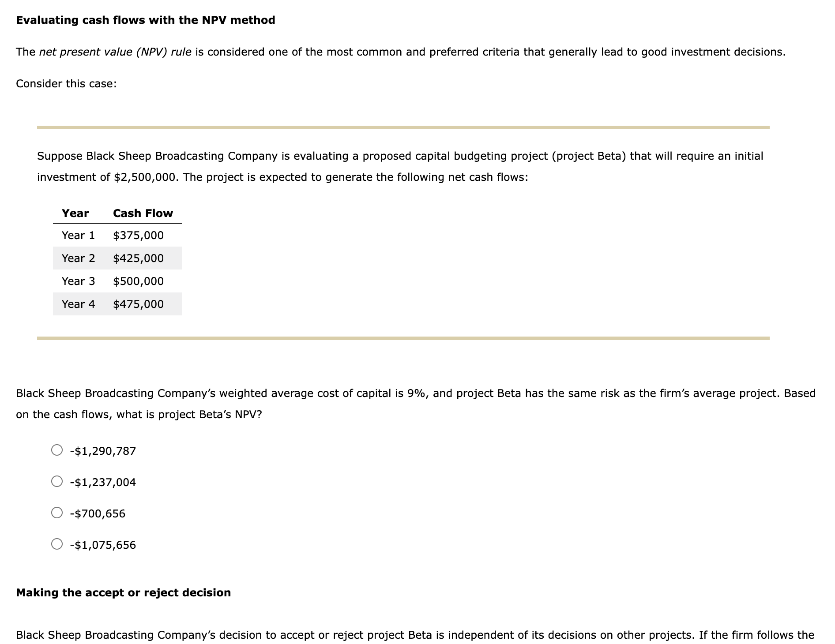Click the Cash Flow column header
Screen dimensions: 835x644
click(x=143, y=213)
